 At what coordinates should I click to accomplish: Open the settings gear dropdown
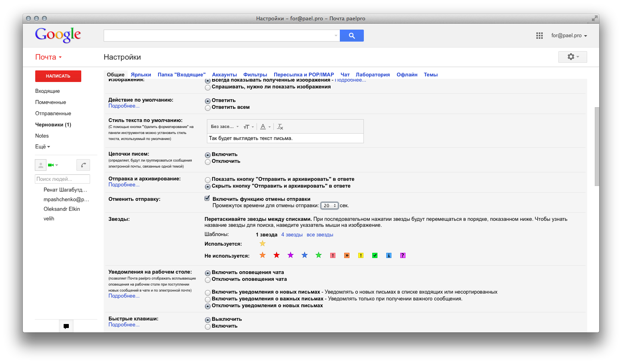coord(572,57)
